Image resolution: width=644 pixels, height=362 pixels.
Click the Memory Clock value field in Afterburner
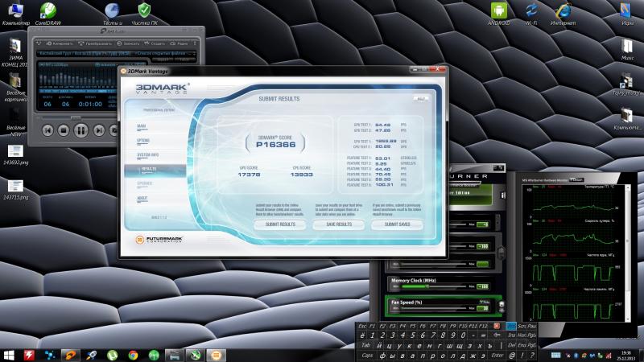[x=482, y=286]
